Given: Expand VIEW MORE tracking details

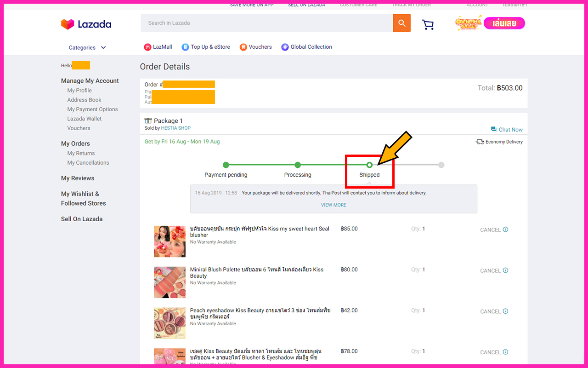Looking at the screenshot, I should point(334,205).
